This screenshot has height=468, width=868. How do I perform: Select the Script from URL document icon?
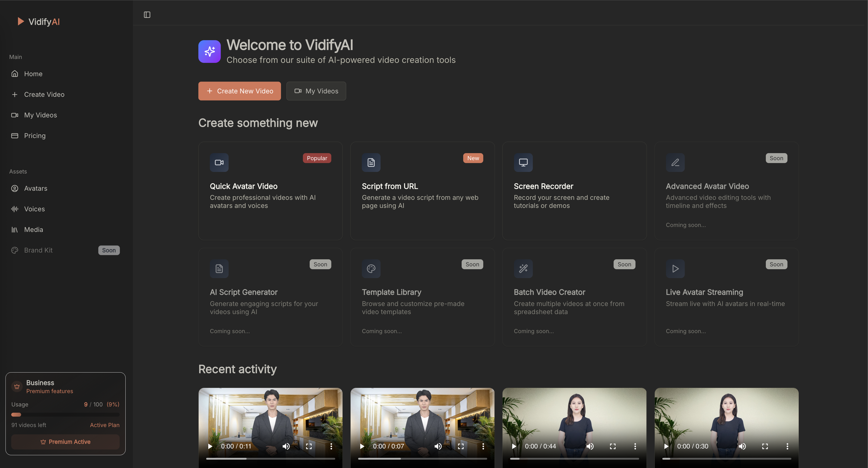[x=371, y=163]
